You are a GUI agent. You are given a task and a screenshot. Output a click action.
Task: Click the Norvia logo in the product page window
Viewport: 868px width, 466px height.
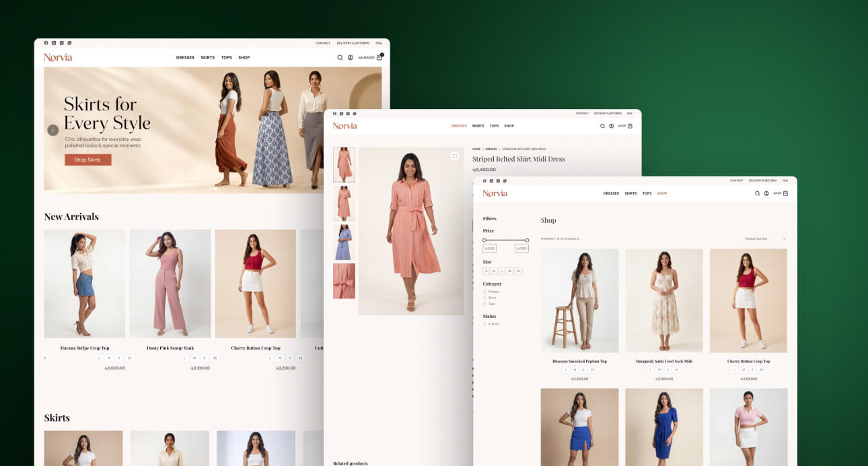[x=345, y=126]
